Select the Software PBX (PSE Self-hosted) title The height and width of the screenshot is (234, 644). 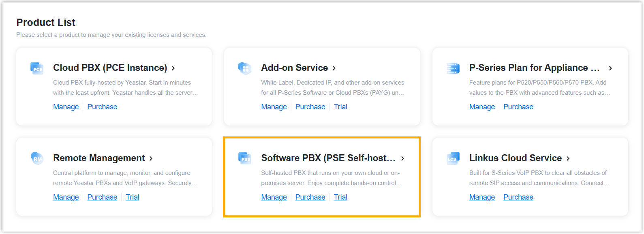point(328,158)
